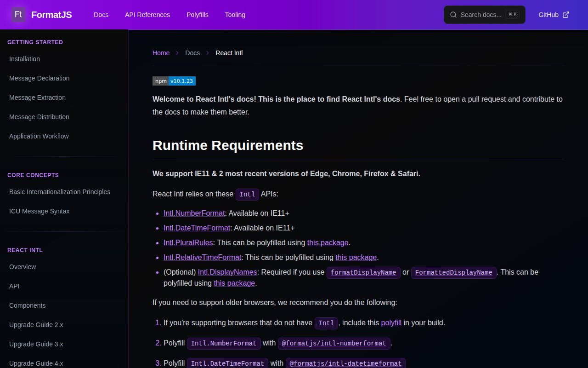Viewport: 588px width, 368px height.
Task: Click the external link icon beside GitHub
Action: click(566, 15)
